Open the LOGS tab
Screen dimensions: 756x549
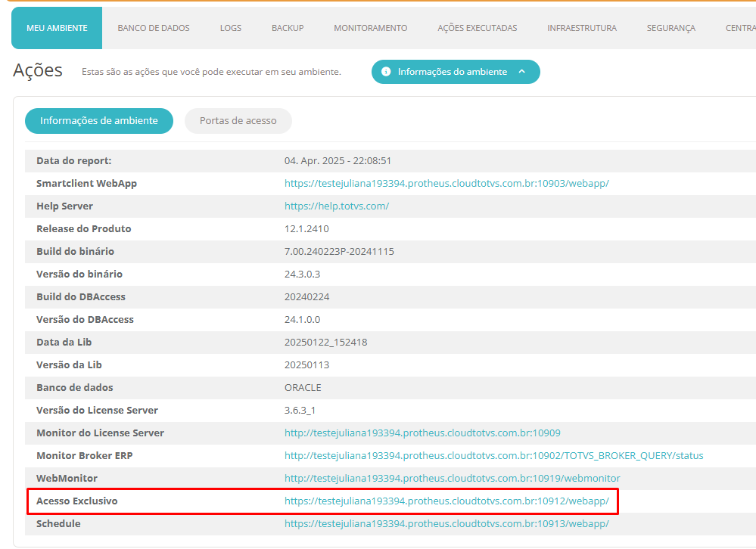coord(231,28)
